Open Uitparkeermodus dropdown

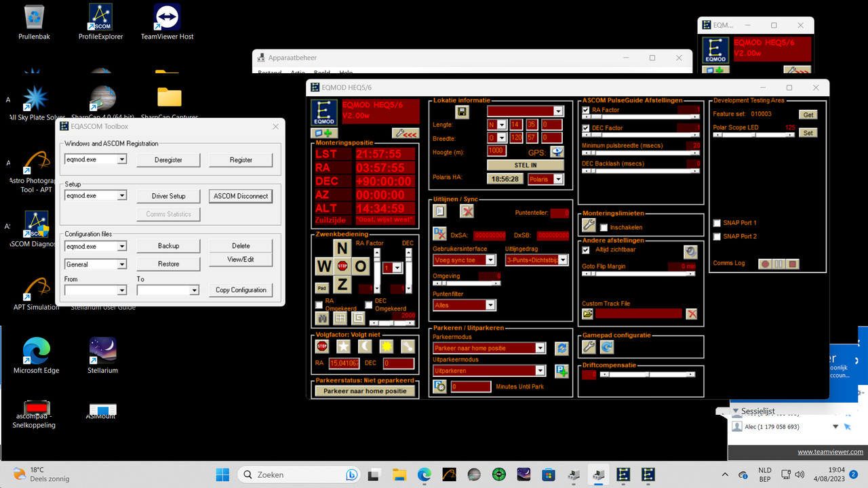(540, 371)
